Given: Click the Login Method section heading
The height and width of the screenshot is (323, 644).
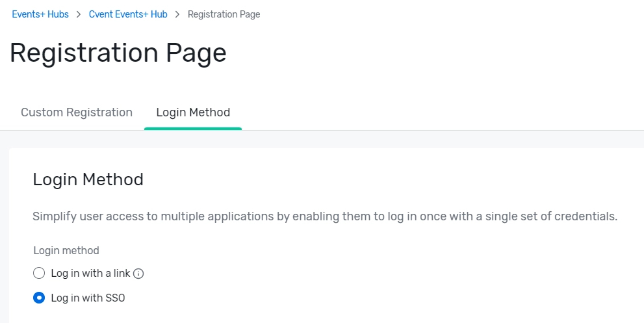Looking at the screenshot, I should (88, 179).
